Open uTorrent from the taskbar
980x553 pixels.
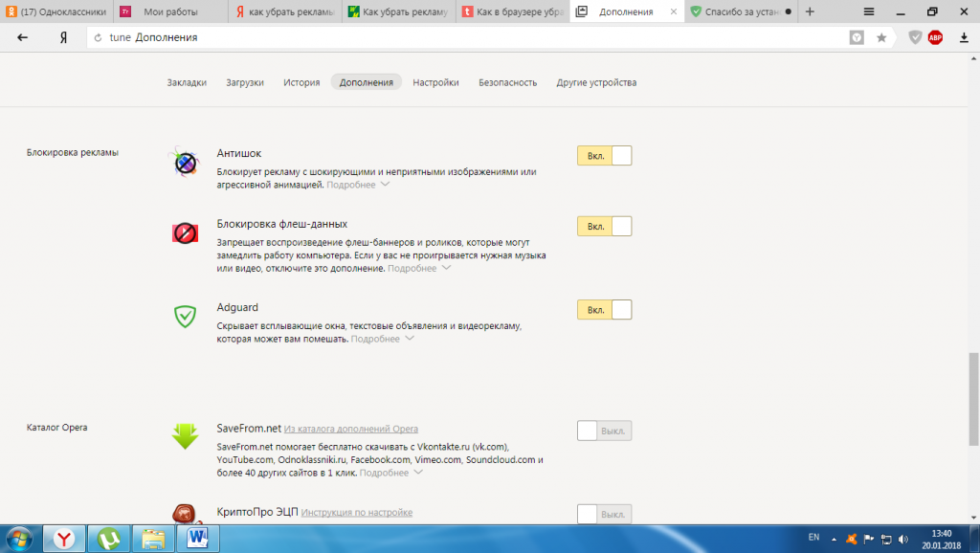point(109,539)
